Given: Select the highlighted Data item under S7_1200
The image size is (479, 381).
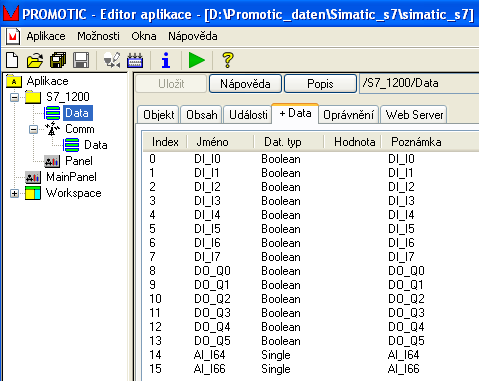Looking at the screenshot, I should tap(78, 113).
